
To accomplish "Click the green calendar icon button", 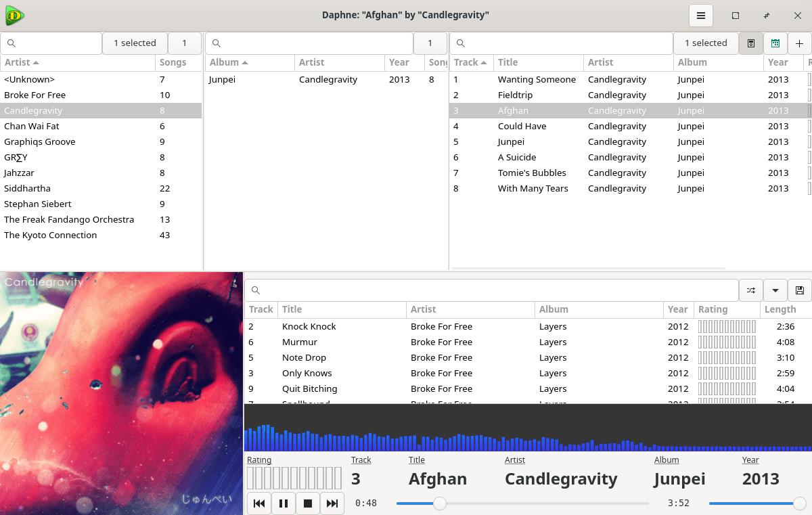I will coord(775,43).
